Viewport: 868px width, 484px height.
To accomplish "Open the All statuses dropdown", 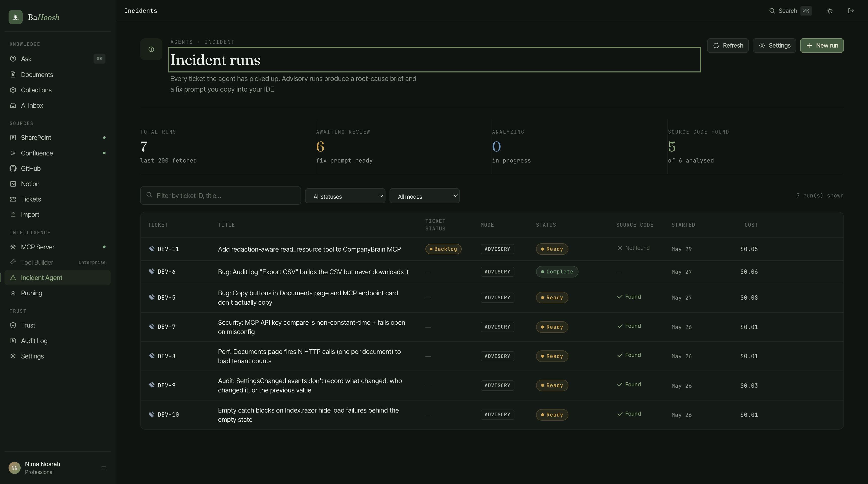I will [x=345, y=196].
